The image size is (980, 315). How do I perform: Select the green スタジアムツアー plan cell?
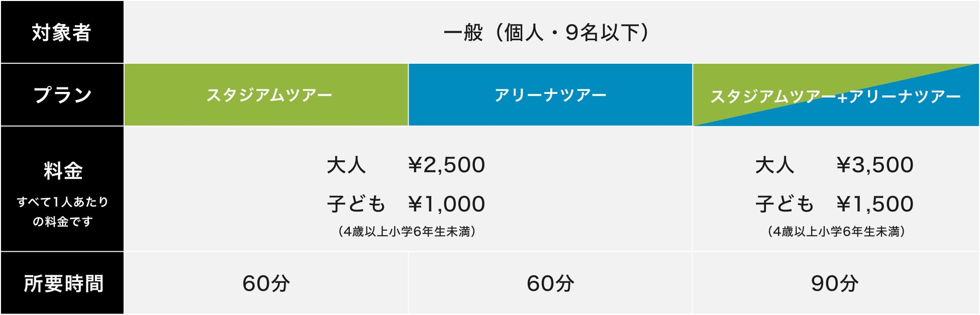pyautogui.click(x=266, y=95)
